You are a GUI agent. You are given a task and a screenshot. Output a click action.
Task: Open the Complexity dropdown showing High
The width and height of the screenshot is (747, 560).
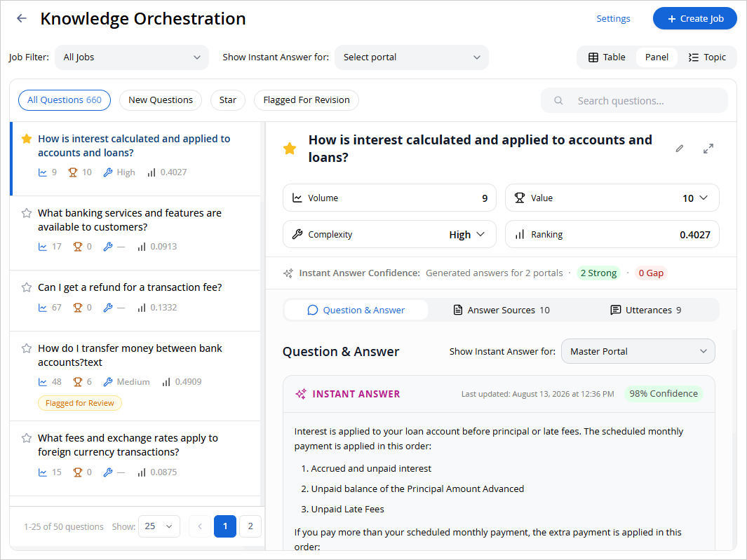467,234
